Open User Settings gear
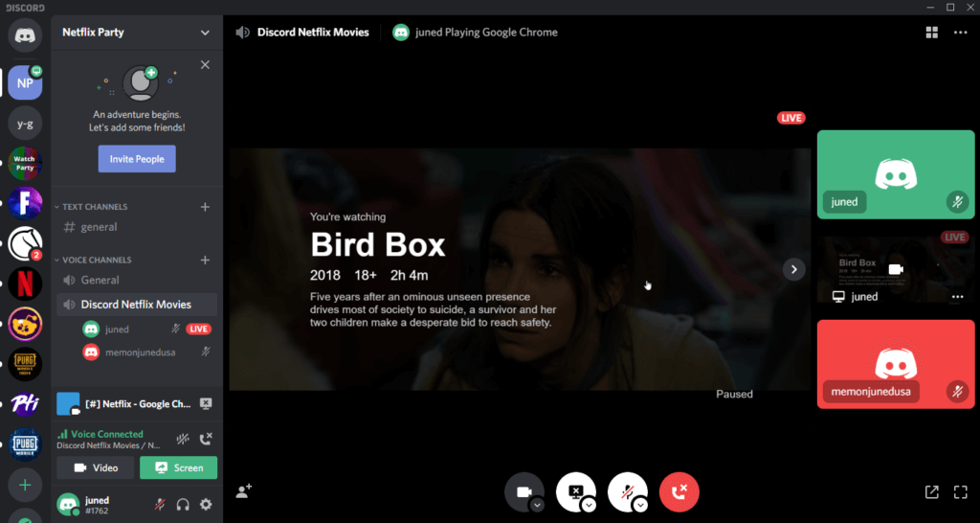 [x=206, y=504]
